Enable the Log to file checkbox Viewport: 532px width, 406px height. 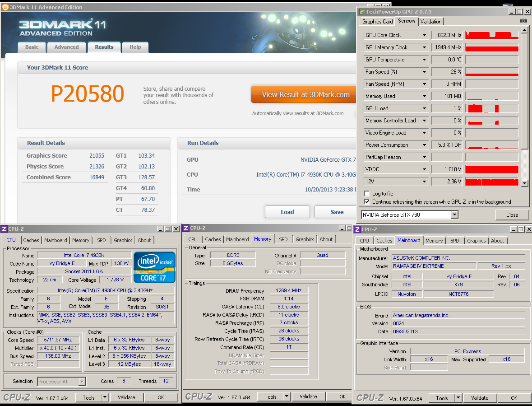pos(367,194)
